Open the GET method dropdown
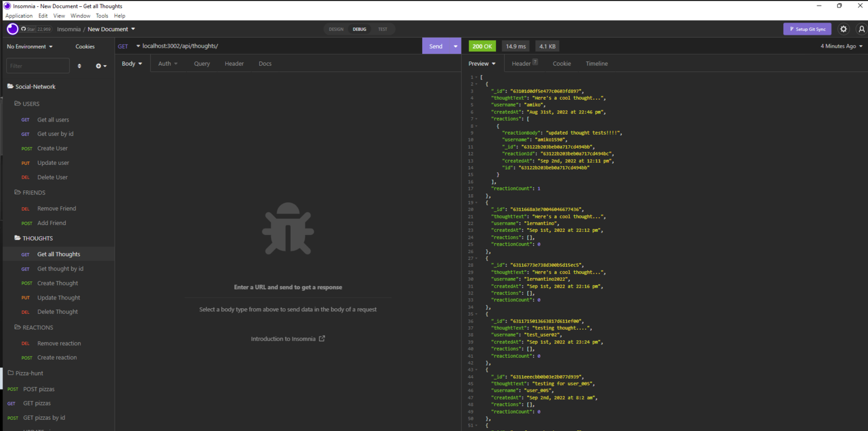868x431 pixels. click(126, 46)
